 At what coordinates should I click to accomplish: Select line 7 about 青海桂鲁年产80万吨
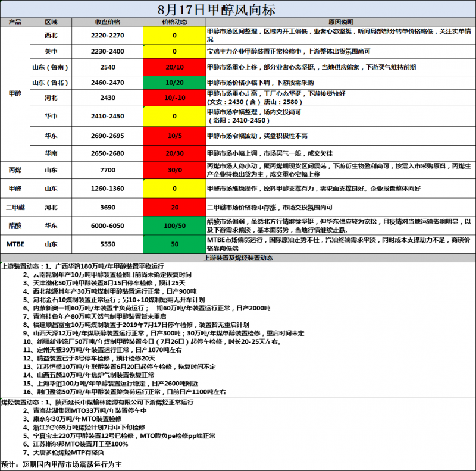95,316
